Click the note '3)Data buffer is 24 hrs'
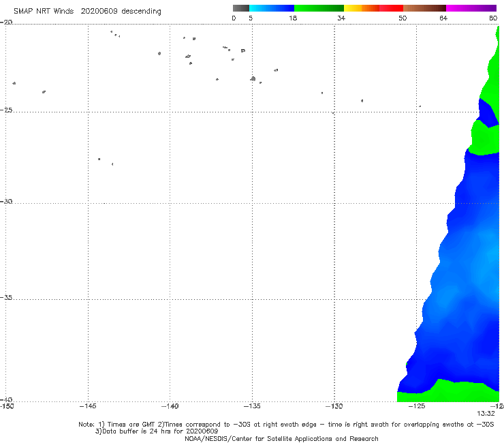 tap(157, 431)
